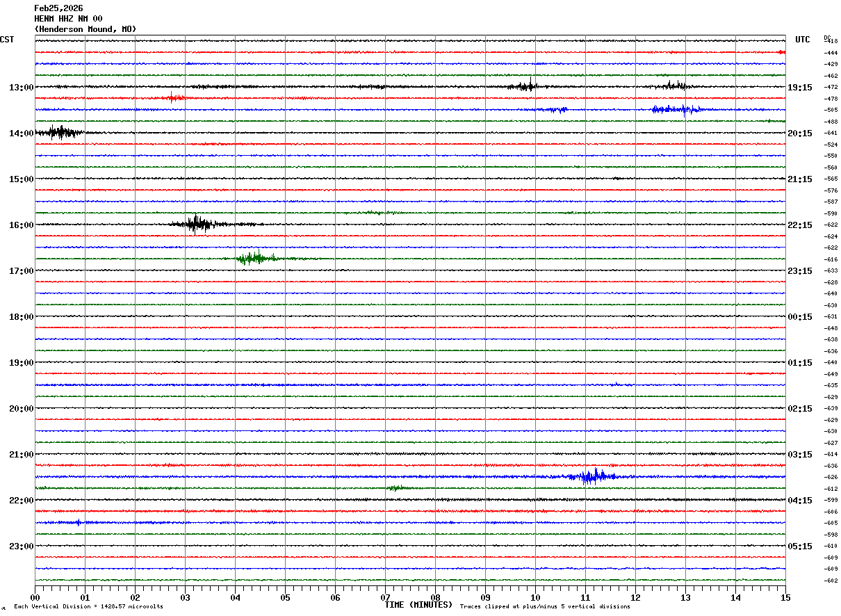Click the DC offset value -641

831,133
